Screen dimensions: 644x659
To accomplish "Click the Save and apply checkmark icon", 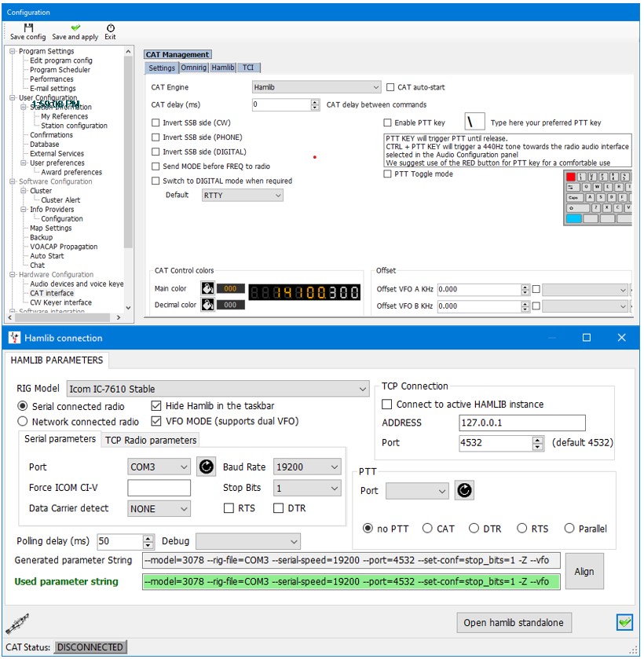I will click(x=75, y=27).
